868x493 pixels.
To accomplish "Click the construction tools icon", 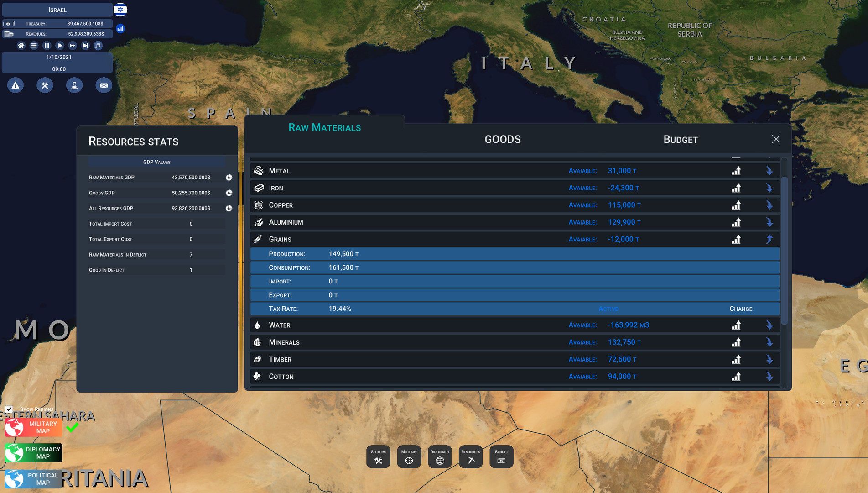I will point(45,85).
